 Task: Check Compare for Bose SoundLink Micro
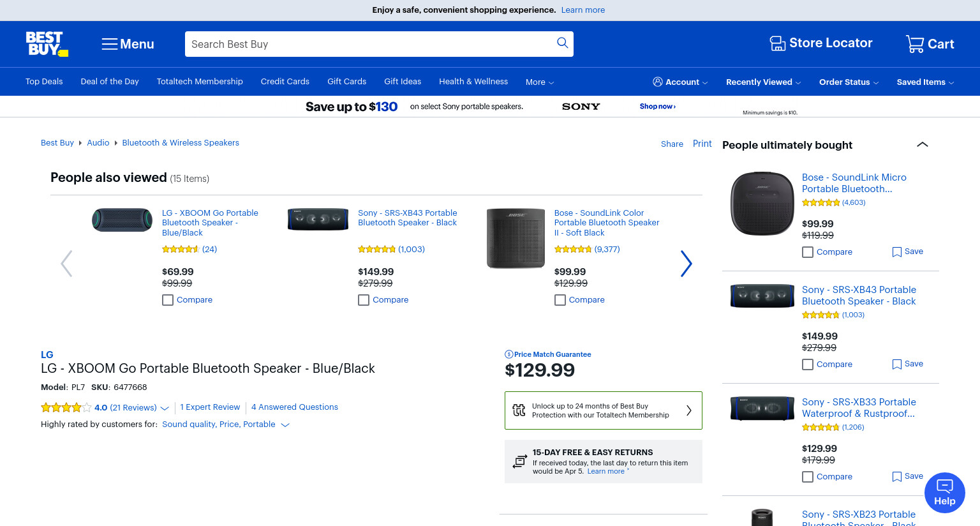[x=808, y=252]
